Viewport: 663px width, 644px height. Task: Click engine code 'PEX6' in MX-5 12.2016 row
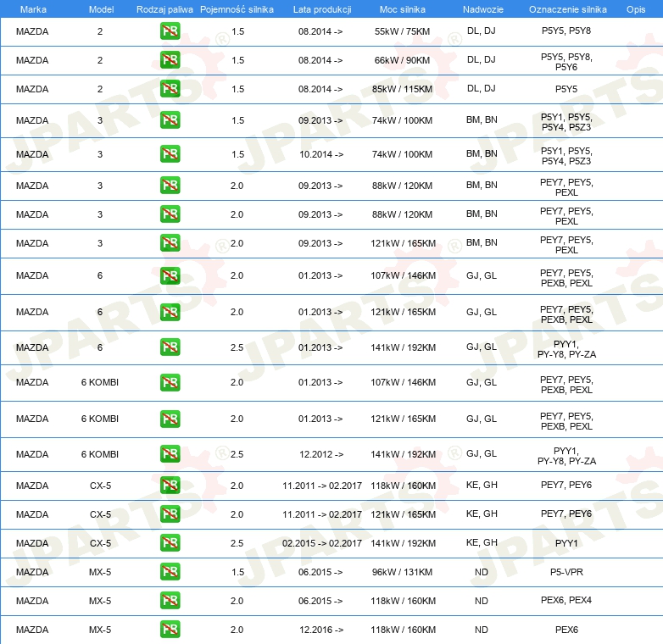pos(566,630)
